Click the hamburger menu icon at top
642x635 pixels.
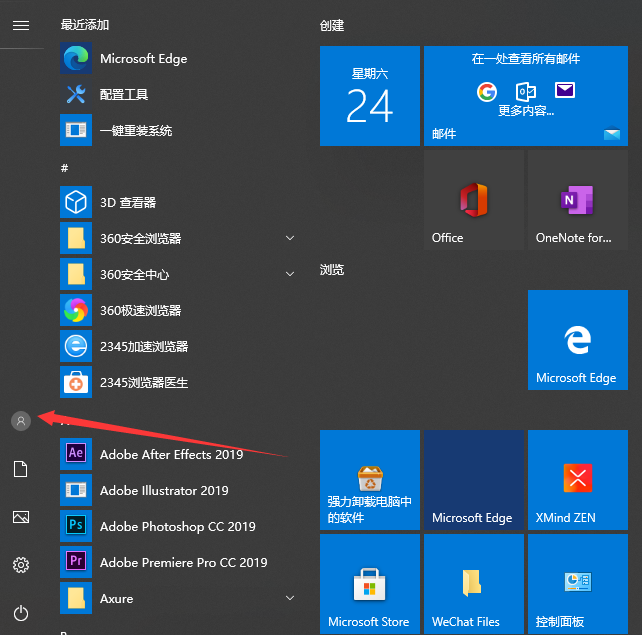click(20, 25)
